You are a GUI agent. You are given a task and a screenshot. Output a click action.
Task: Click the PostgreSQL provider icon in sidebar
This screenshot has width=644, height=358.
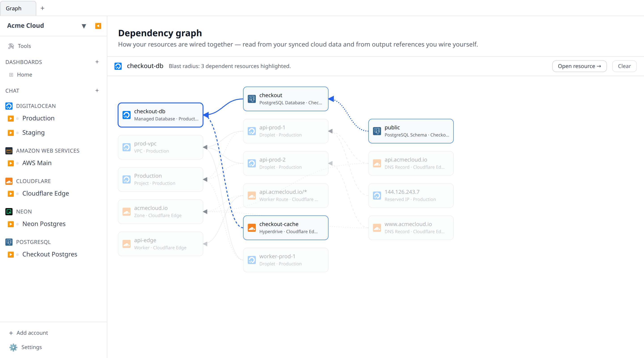pyautogui.click(x=9, y=242)
